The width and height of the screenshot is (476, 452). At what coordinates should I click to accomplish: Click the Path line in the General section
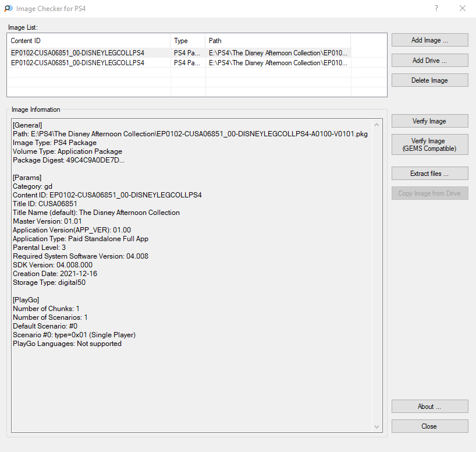(190, 134)
